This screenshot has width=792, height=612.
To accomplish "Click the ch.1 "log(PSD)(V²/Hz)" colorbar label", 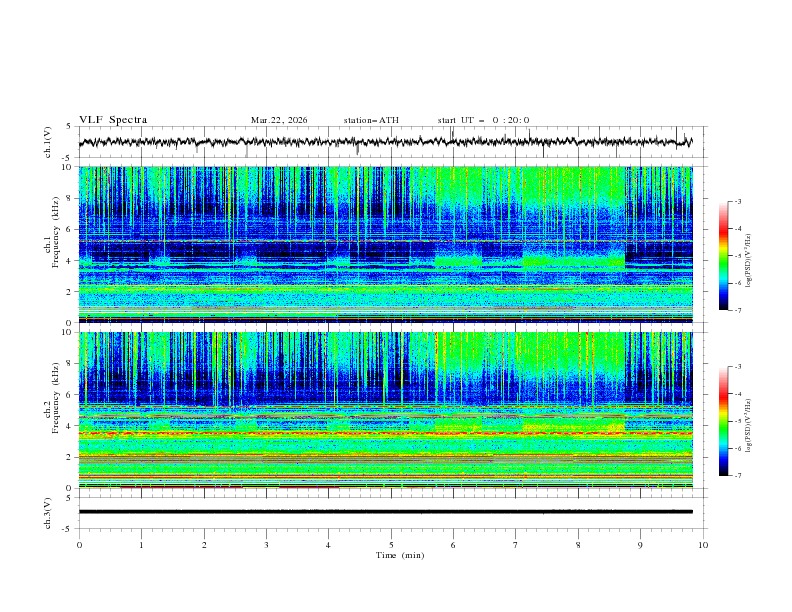I will coord(748,261).
